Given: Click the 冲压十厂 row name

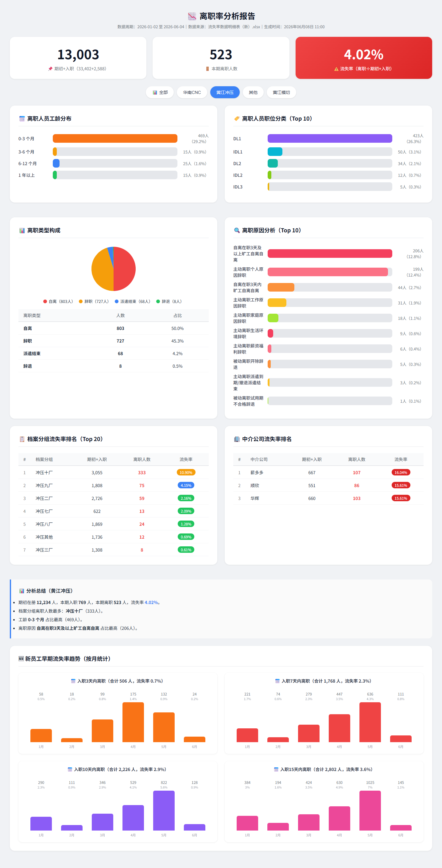Looking at the screenshot, I should coord(44,473).
